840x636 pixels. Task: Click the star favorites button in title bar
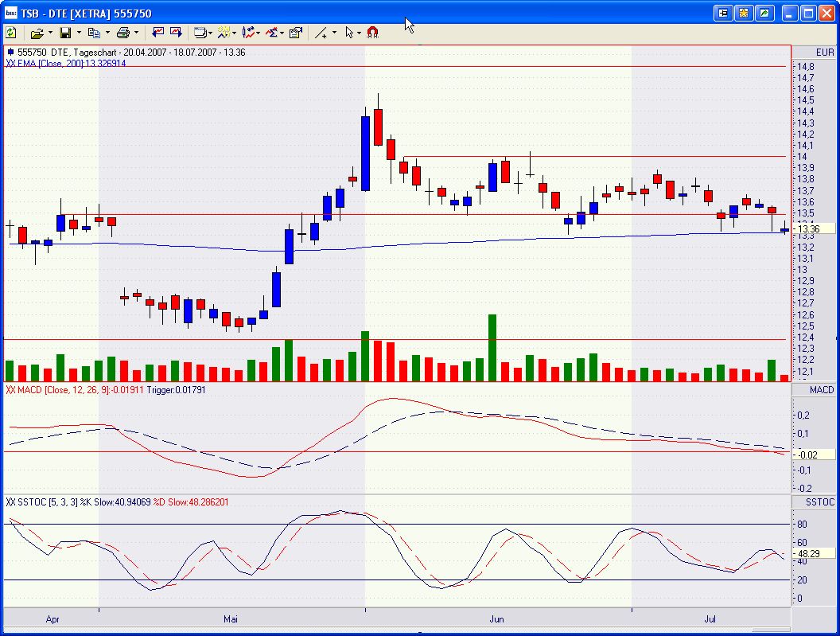pos(744,13)
